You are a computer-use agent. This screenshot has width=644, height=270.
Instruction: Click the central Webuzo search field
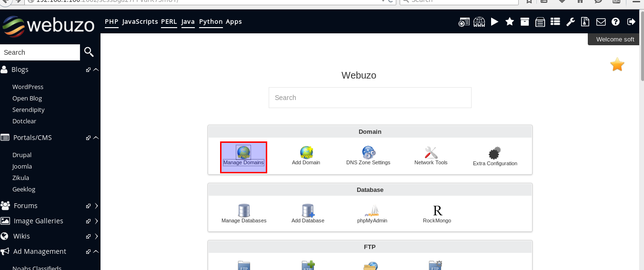[x=370, y=98]
